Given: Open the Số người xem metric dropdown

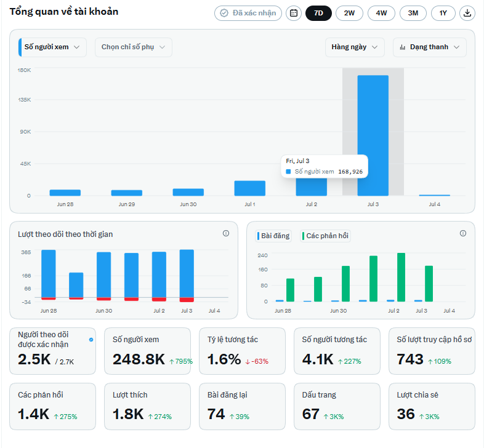Looking at the screenshot, I should pyautogui.click(x=52, y=47).
